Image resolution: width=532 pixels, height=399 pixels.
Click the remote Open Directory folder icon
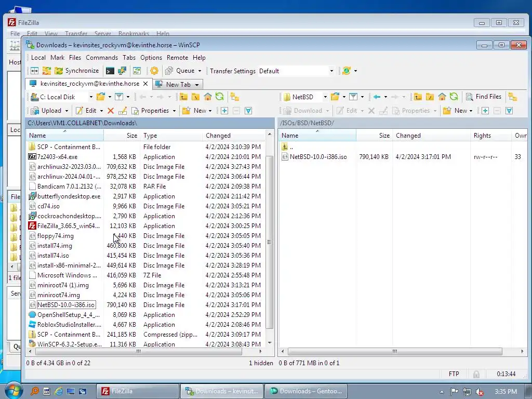coord(335,97)
